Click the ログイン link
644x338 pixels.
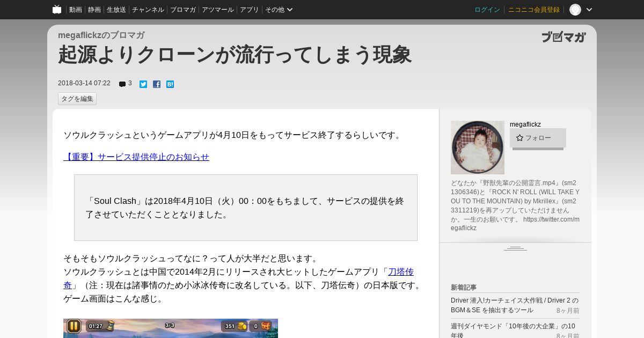487,10
